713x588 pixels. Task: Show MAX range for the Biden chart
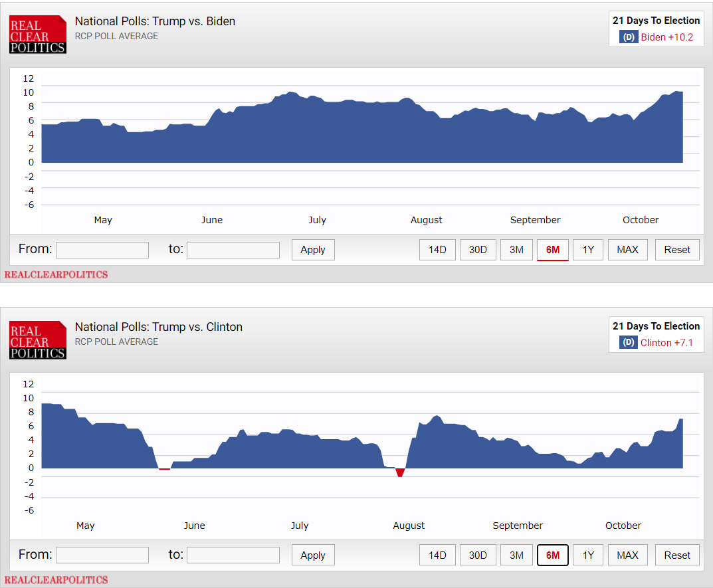(x=627, y=250)
